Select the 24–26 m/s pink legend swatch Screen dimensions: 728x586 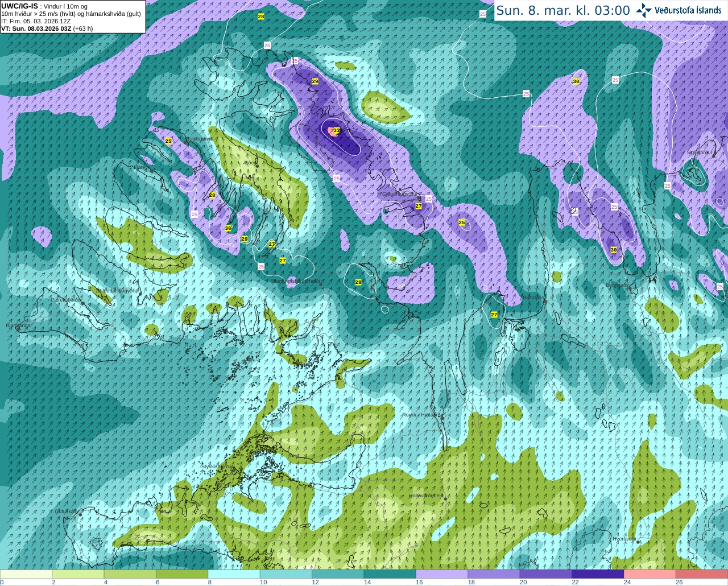pos(650,574)
